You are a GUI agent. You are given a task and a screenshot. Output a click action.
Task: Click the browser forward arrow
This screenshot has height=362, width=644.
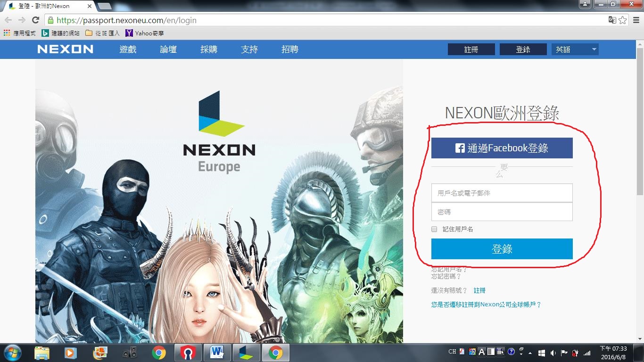(22, 20)
